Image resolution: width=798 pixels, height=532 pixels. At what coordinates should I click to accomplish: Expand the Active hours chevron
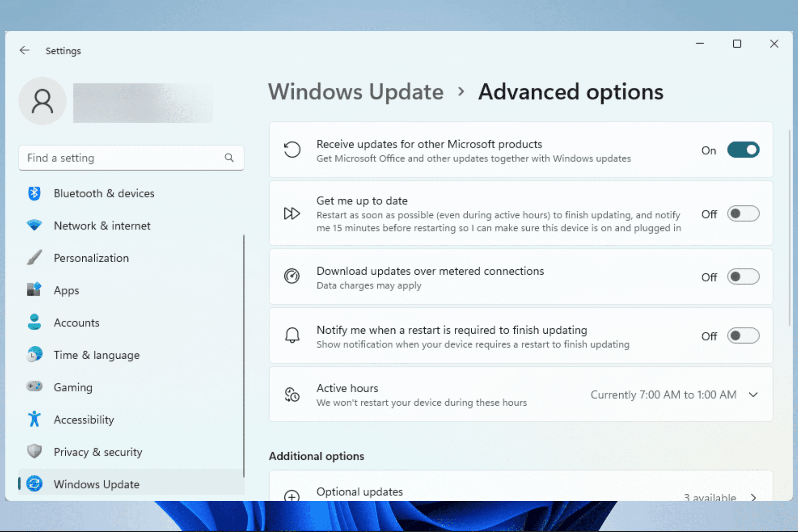[753, 394]
